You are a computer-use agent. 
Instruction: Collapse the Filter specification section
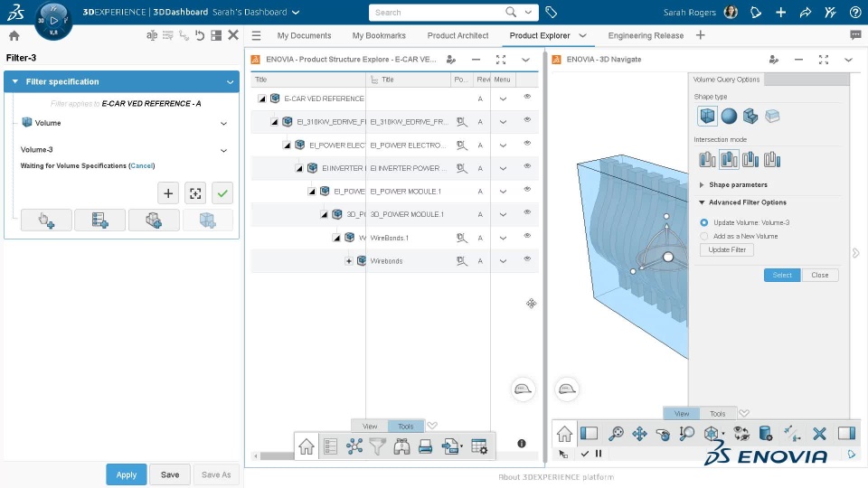tap(15, 81)
